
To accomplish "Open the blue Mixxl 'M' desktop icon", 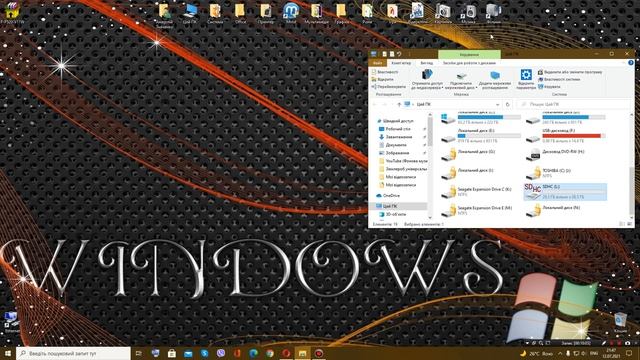I will point(291,13).
